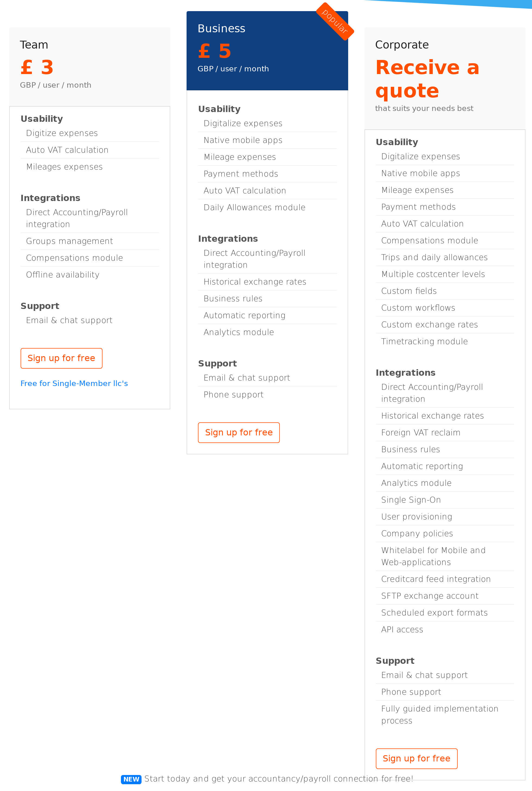Image resolution: width=532 pixels, height=791 pixels.
Task: Click Receive a quote text in Corporate column
Action: [428, 79]
